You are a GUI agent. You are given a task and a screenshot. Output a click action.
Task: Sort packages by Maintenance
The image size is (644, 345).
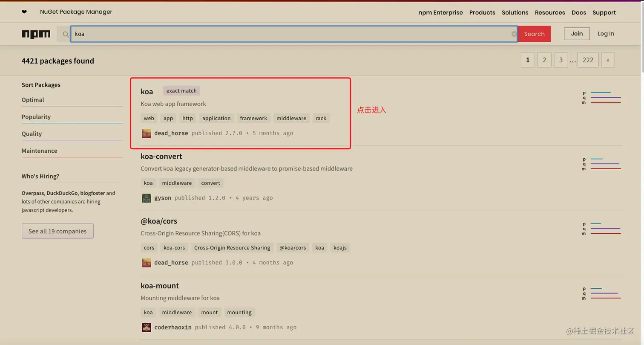[39, 151]
